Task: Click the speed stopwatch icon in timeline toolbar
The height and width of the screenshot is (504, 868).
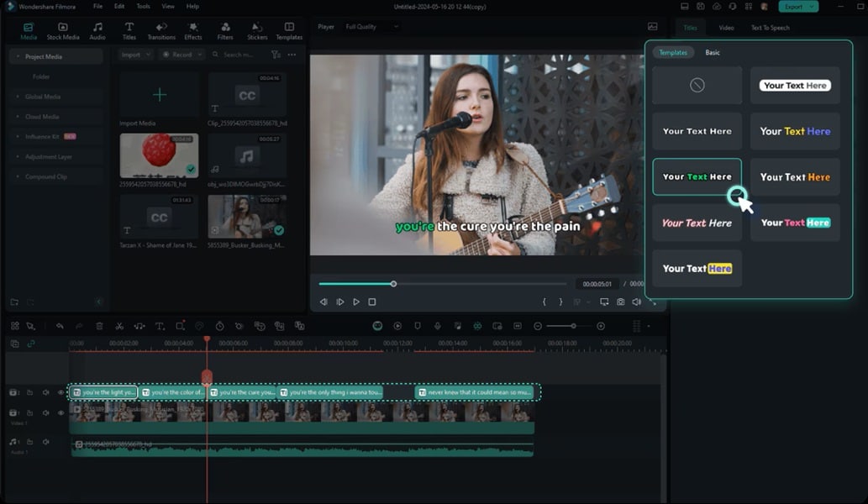Action: [220, 326]
